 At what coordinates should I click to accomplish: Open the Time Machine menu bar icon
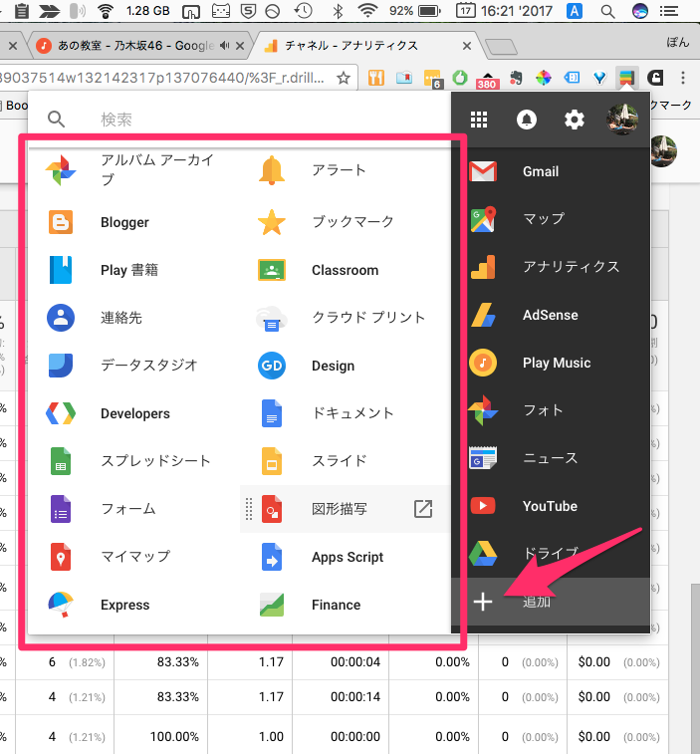coord(304,11)
